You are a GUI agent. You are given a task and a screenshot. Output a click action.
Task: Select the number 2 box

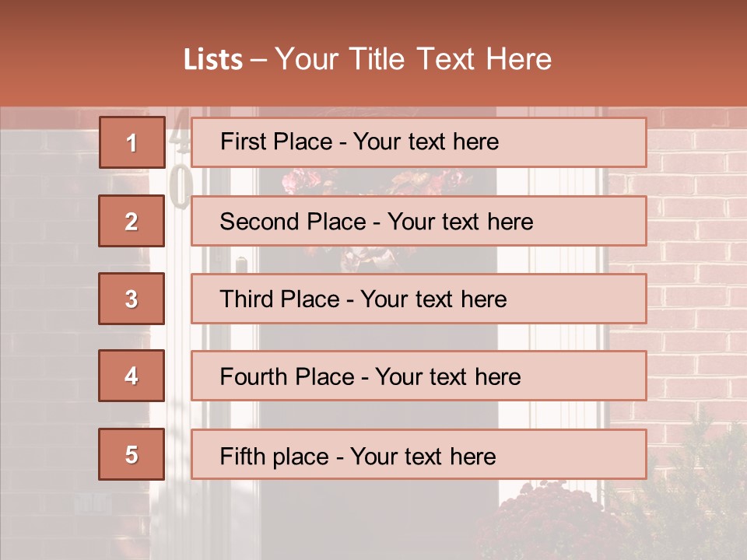[132, 221]
